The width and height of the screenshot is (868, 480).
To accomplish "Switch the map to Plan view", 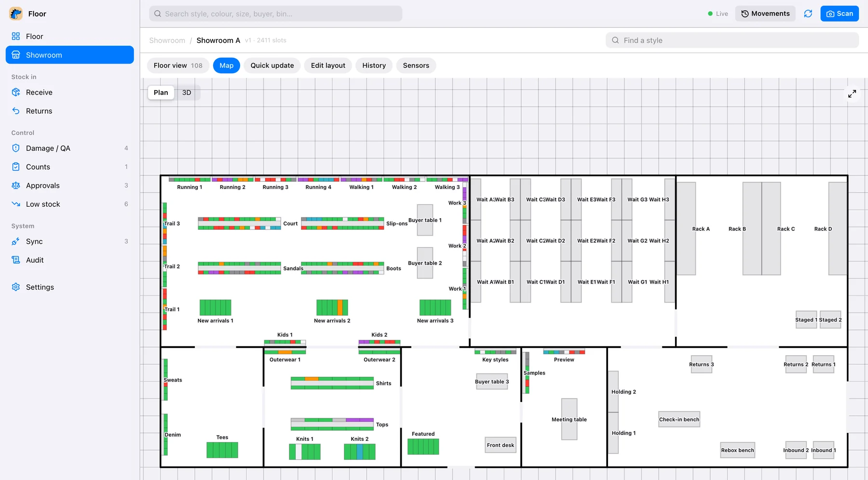I will [161, 93].
